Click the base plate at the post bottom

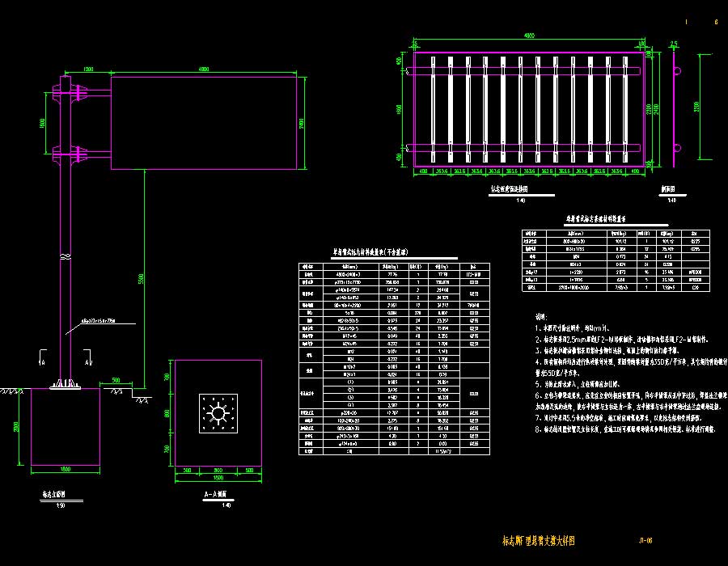pyautogui.click(x=65, y=385)
